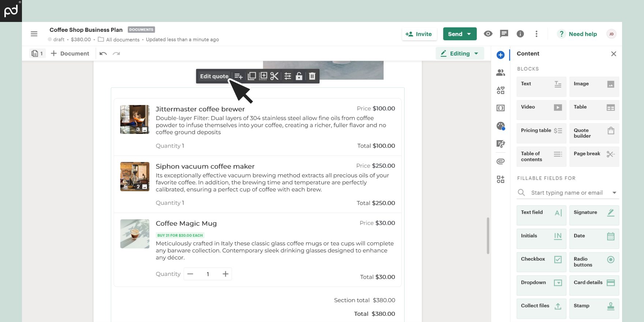Image resolution: width=644 pixels, height=322 pixels.
Task: Pick the Text field fillable field
Action: click(x=541, y=215)
